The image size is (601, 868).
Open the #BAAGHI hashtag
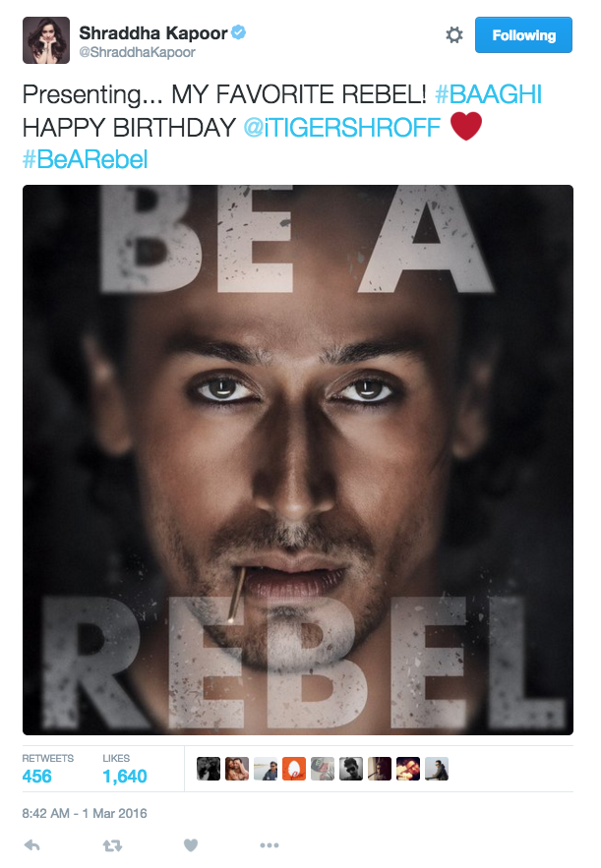pos(489,94)
